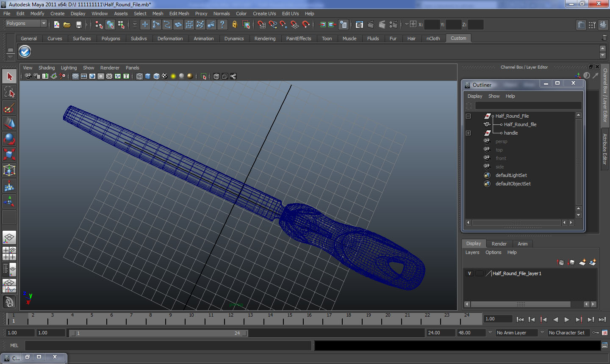Open the No Anim Layer dropdown

point(517,333)
